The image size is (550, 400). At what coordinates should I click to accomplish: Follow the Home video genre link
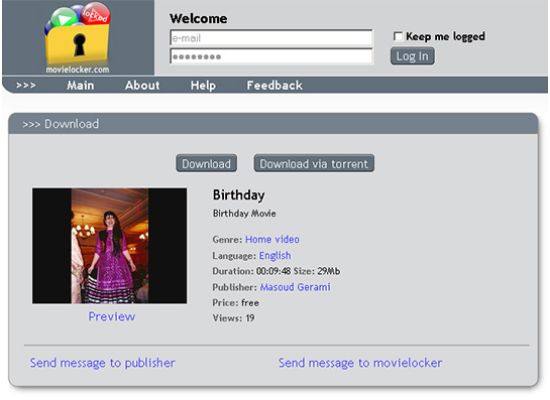272,240
